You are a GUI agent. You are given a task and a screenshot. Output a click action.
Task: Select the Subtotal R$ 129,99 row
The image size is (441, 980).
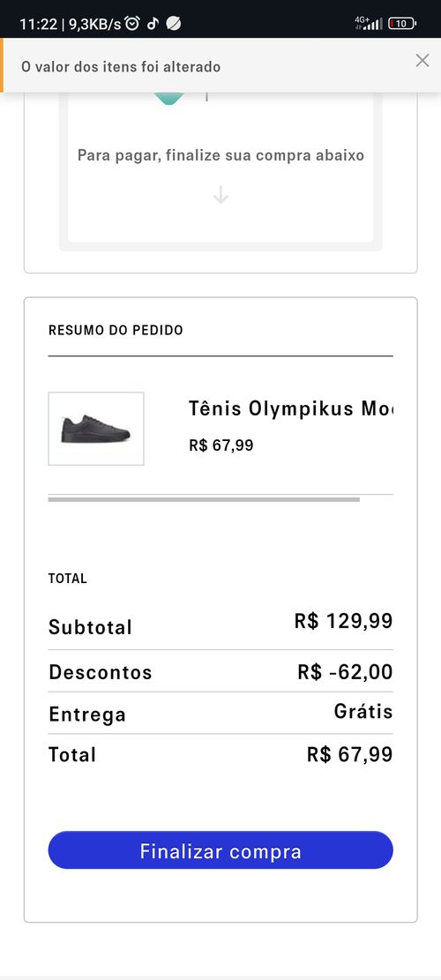[220, 625]
